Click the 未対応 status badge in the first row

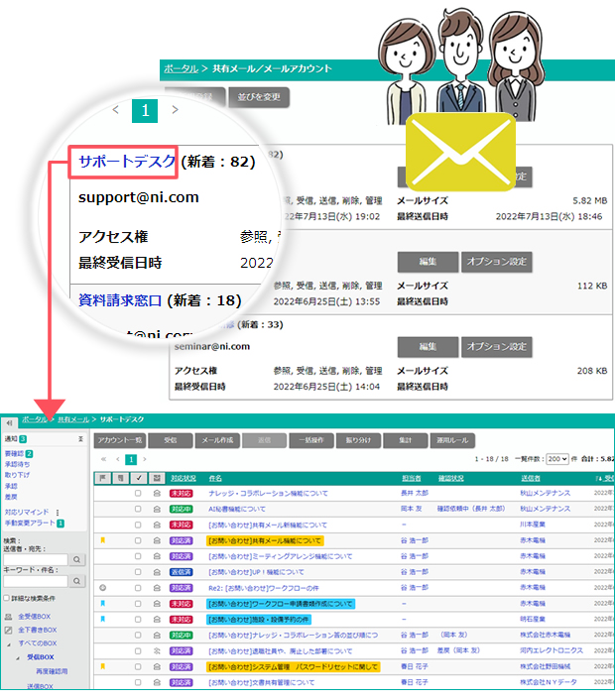click(181, 493)
